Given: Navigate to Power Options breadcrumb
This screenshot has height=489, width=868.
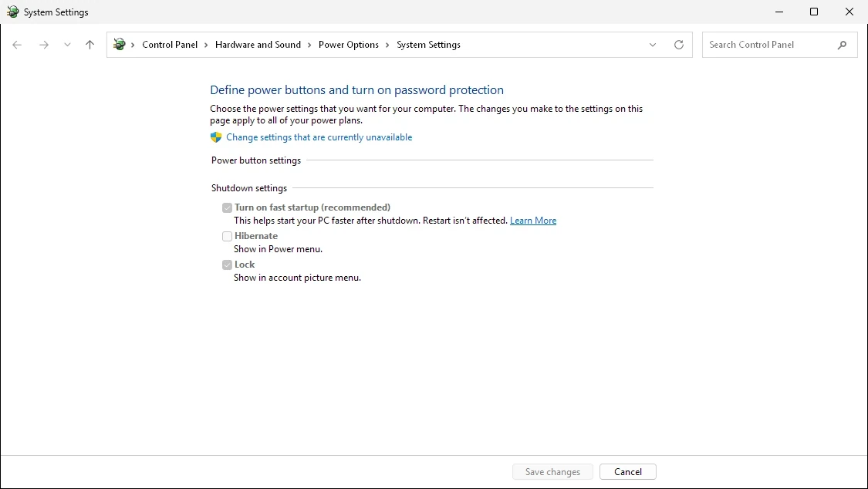Looking at the screenshot, I should coord(349,45).
